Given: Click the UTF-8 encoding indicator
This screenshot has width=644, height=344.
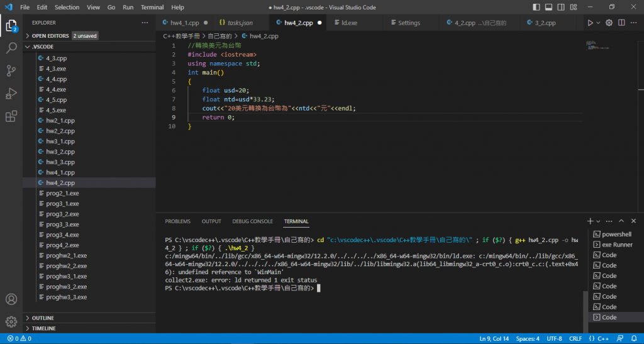Looking at the screenshot, I should coord(555,339).
